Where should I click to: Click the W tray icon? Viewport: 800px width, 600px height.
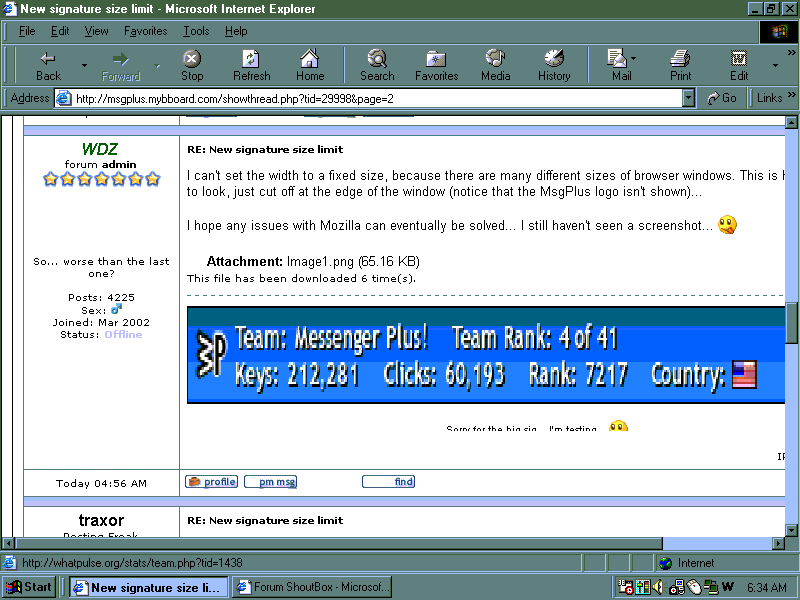[x=728, y=587]
